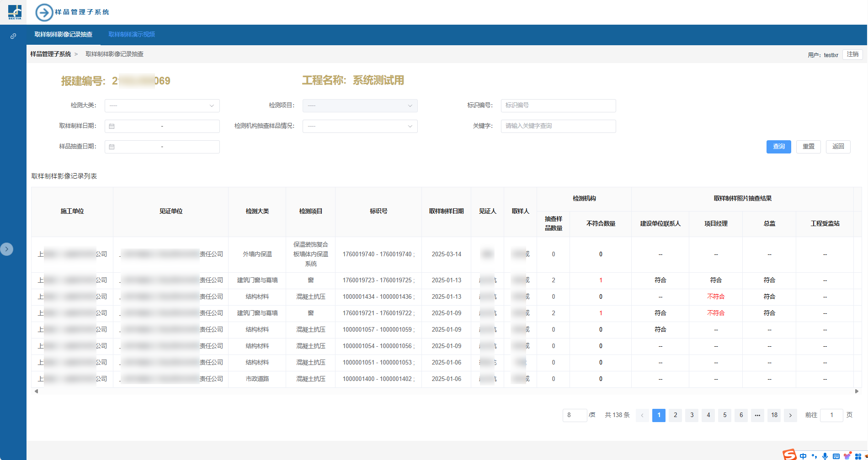868x460 pixels.
Task: Open the 取样制样日期 calendar picker
Action: [x=112, y=126]
